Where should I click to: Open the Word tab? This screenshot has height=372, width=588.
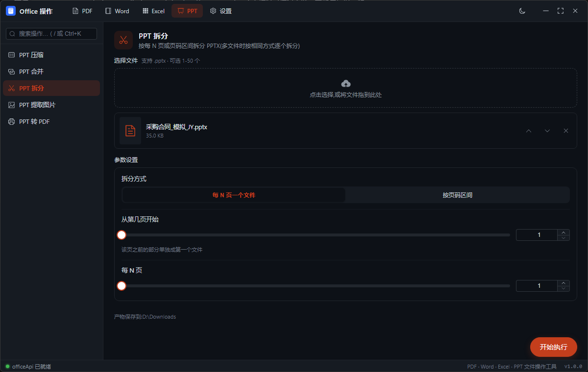pos(117,11)
